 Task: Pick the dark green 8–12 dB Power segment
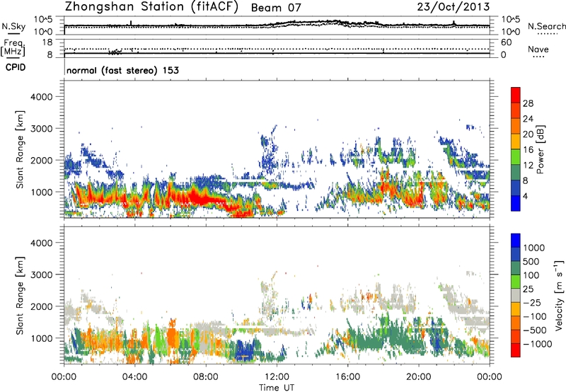pyautogui.click(x=516, y=173)
